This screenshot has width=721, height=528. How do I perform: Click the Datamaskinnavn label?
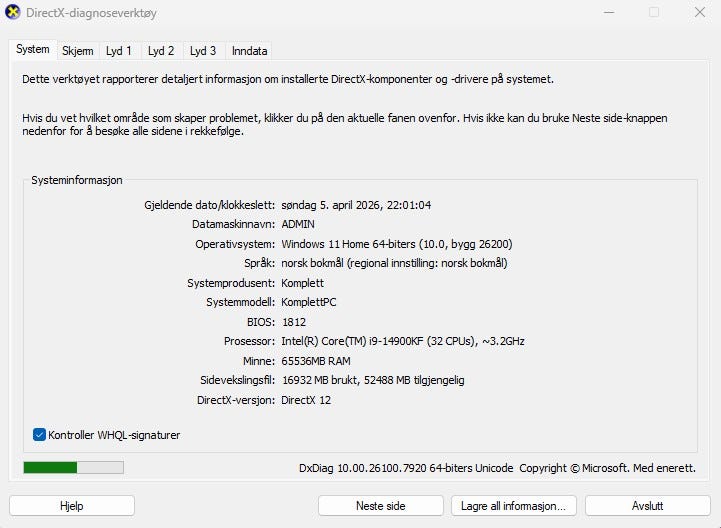234,224
